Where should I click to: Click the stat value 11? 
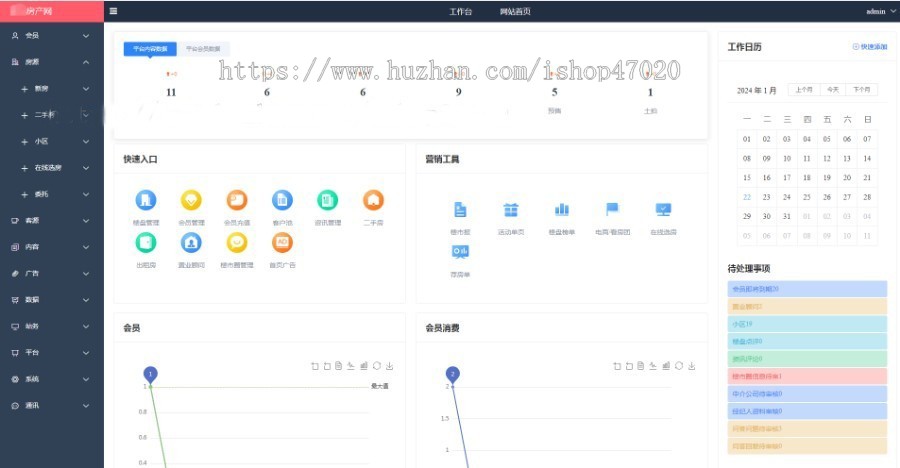[171, 92]
